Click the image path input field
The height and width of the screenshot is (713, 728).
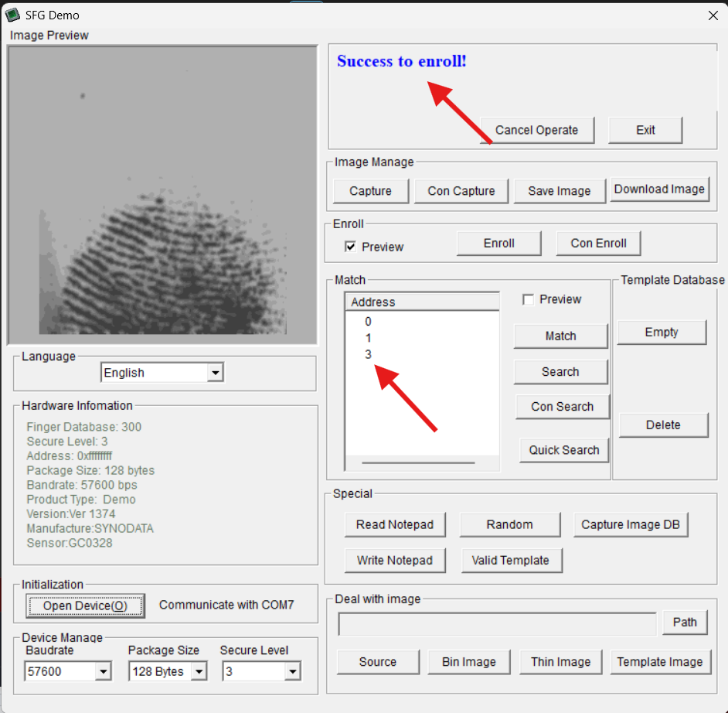click(497, 624)
